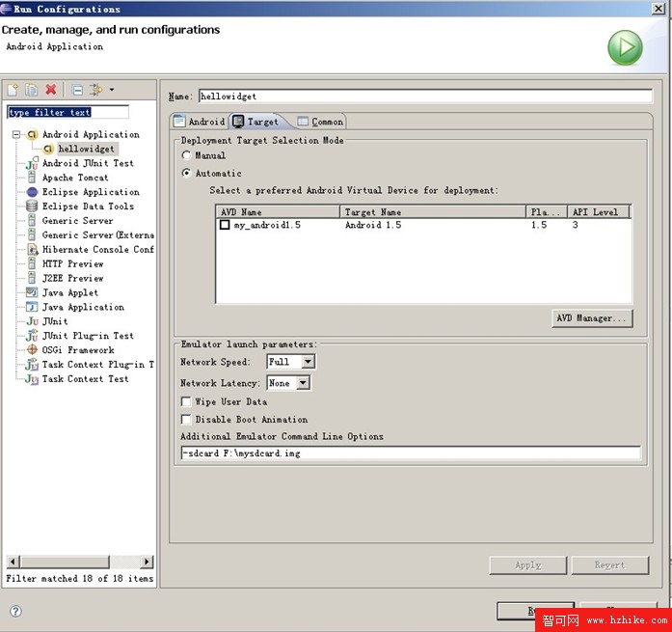Open the filter launch configurations icon

pos(96,90)
